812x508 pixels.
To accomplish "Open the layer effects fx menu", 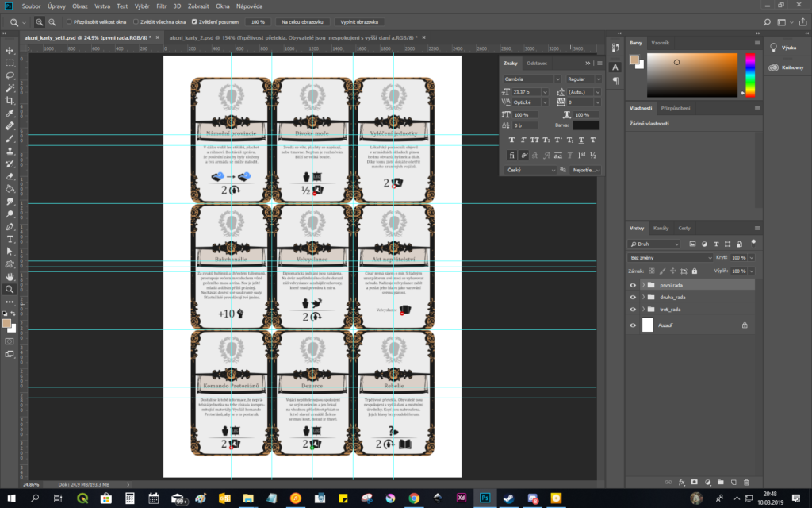I will (x=681, y=481).
